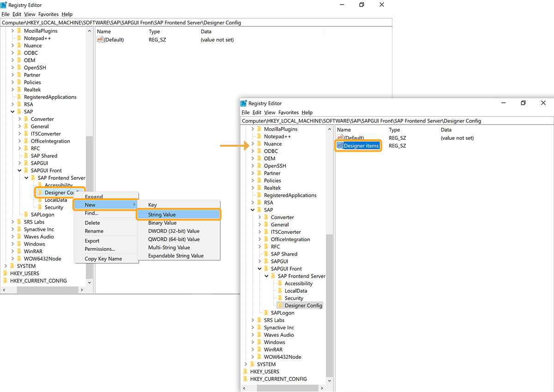The width and height of the screenshot is (554, 392).
Task: Select Find... in the context menu
Action: click(x=106, y=213)
